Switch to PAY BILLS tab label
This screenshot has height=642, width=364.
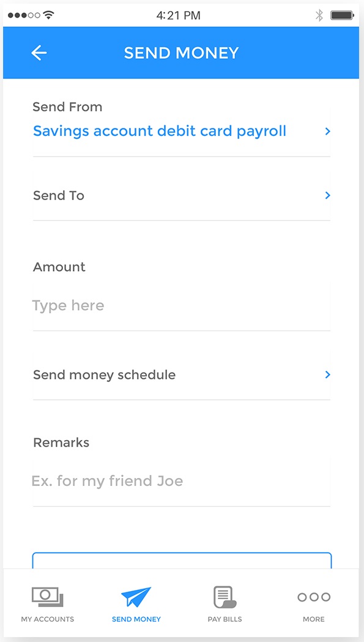coord(225,619)
